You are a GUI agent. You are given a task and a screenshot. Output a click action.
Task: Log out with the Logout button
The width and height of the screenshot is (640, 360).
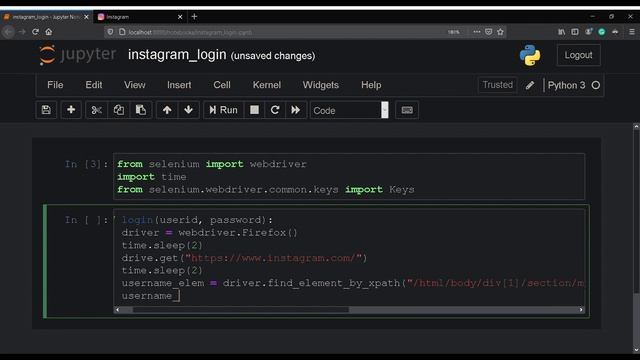coord(578,55)
